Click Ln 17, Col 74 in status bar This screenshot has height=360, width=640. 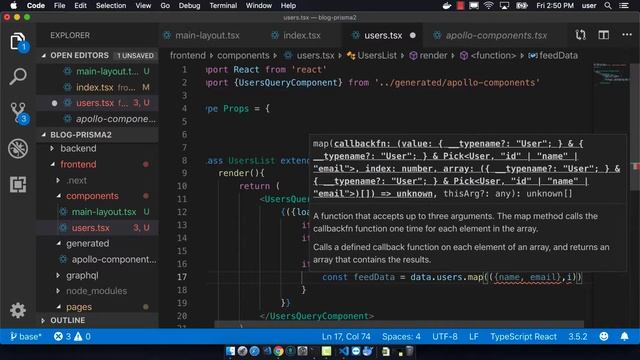346,337
